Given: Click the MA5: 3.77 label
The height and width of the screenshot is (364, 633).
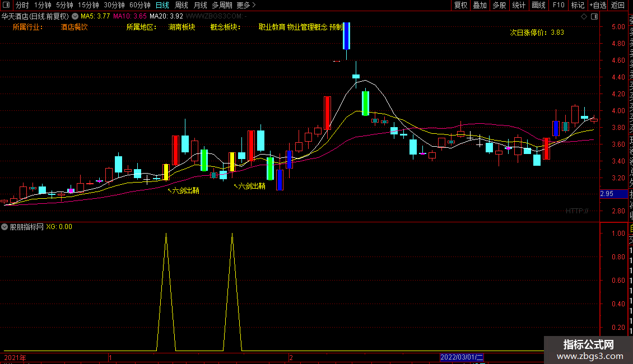Looking at the screenshot, I should 95,16.
